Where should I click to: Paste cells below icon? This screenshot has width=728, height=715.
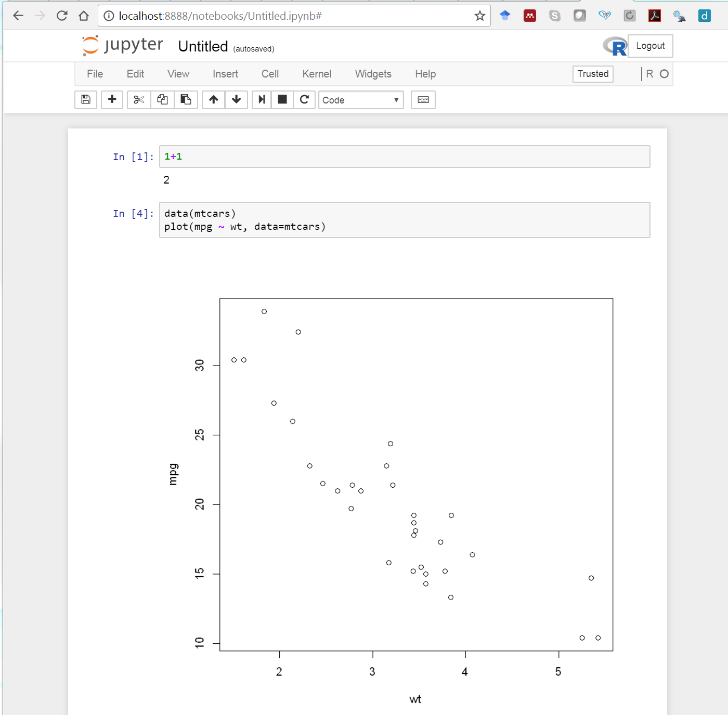pos(186,100)
